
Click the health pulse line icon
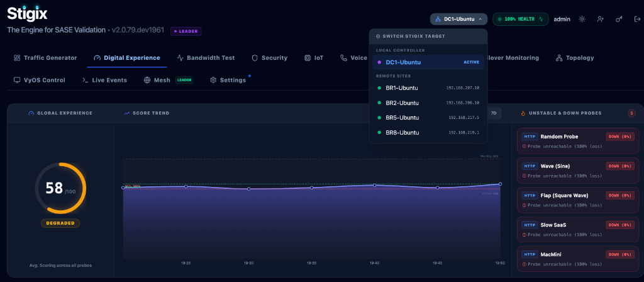541,19
